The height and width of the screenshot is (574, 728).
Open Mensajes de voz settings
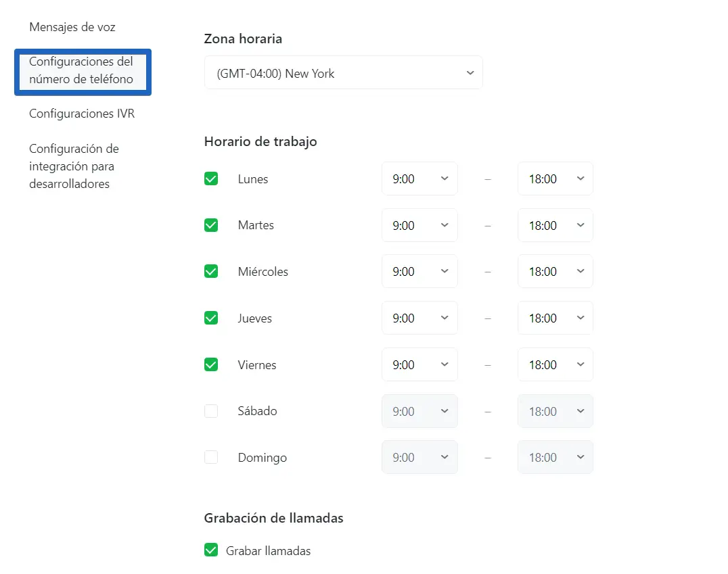pyautogui.click(x=72, y=27)
